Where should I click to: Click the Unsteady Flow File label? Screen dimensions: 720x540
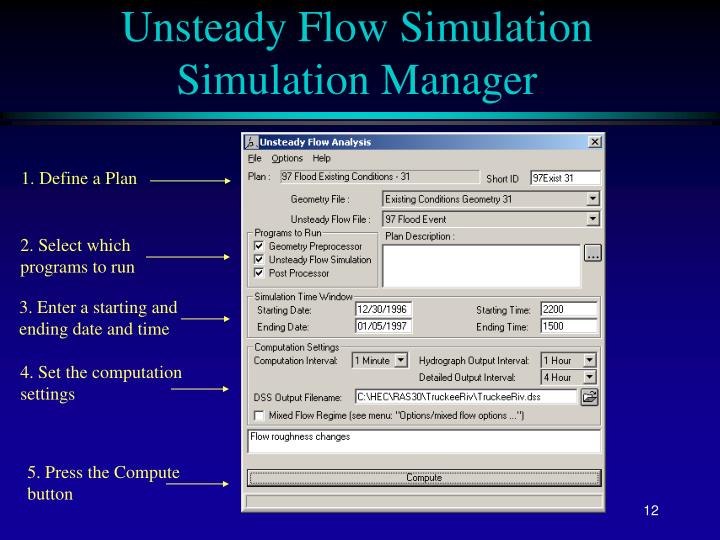point(330,219)
